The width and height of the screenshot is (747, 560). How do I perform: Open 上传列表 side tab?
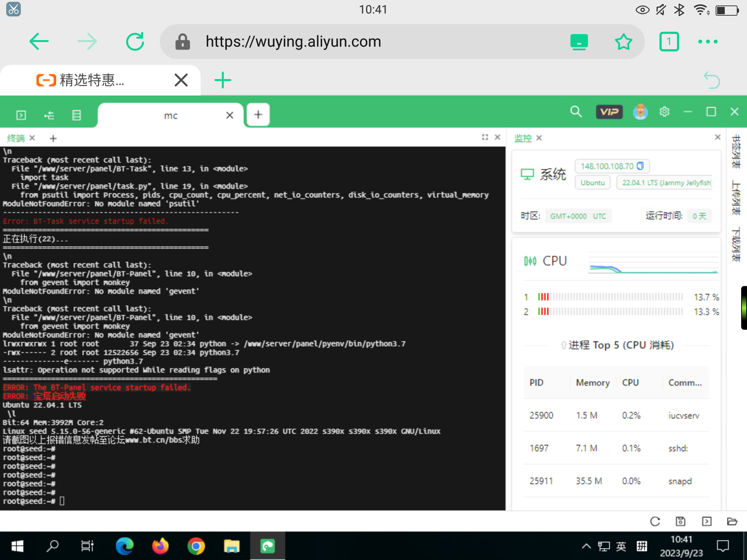tap(736, 198)
